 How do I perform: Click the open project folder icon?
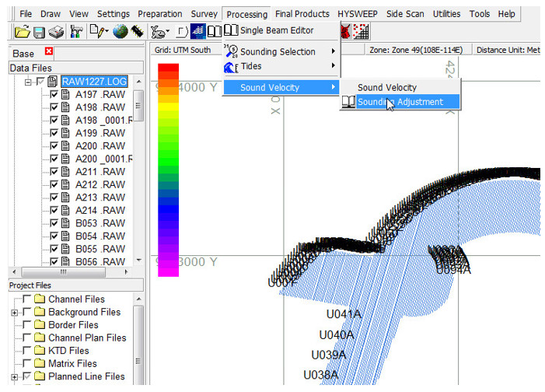(x=23, y=33)
